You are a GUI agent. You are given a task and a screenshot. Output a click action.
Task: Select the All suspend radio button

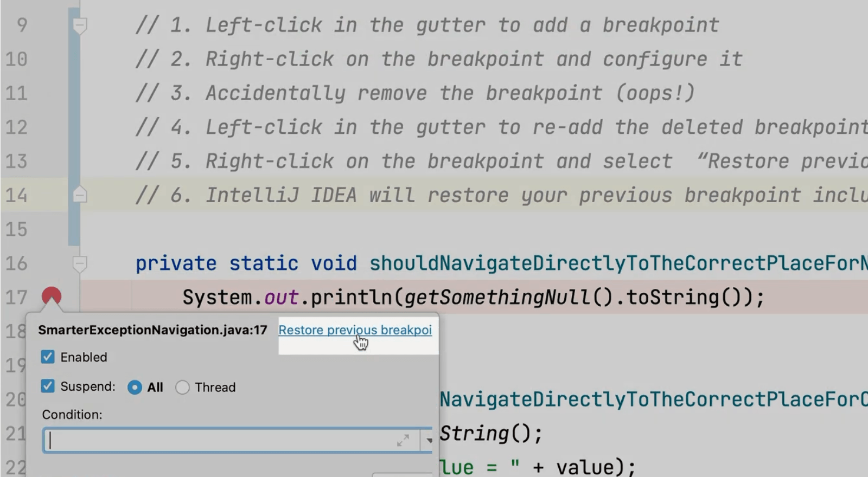click(x=135, y=387)
